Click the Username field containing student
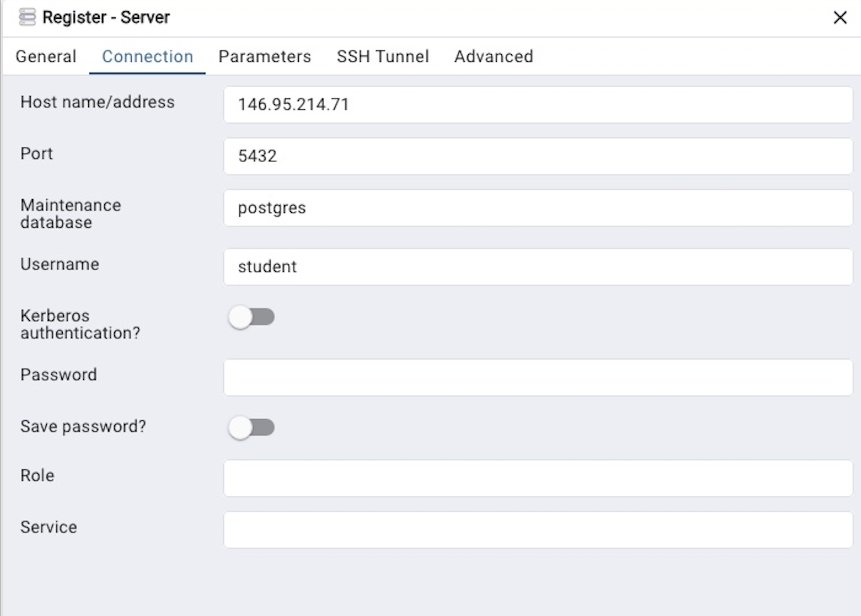 (x=538, y=267)
